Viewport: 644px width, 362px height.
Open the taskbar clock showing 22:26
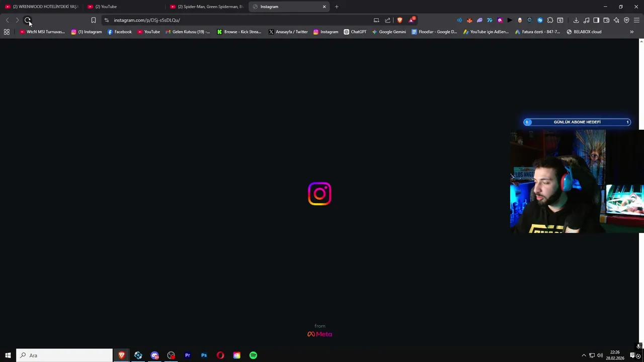click(615, 355)
